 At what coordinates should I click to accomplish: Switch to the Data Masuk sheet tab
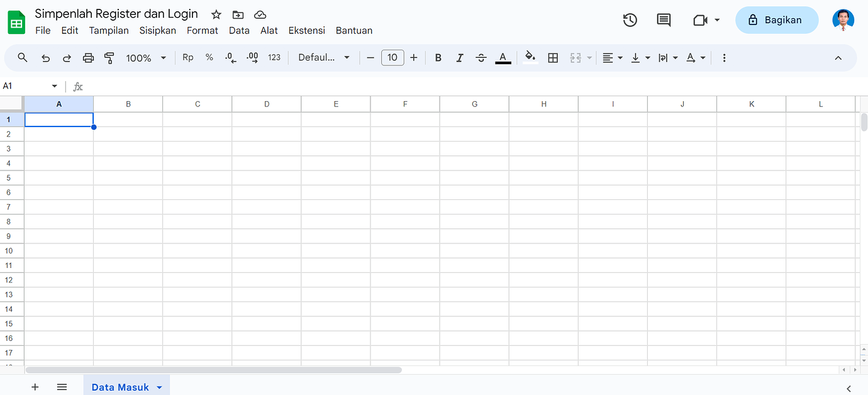pos(120,386)
